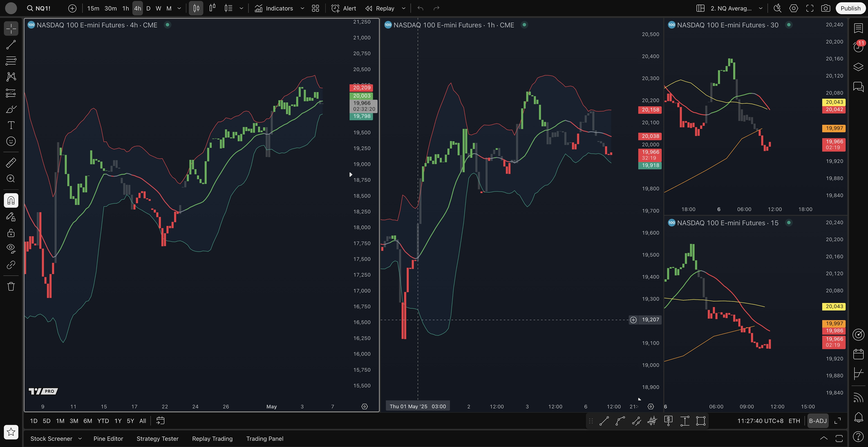Toggle Lock All Drawings padlock
Screen dimensions: 868x447
[11, 233]
